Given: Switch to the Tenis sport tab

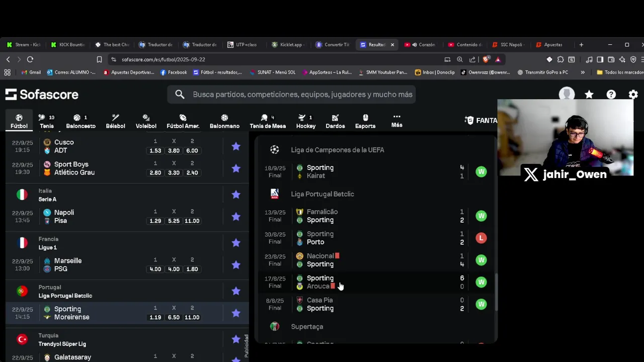Looking at the screenshot, I should (46, 121).
